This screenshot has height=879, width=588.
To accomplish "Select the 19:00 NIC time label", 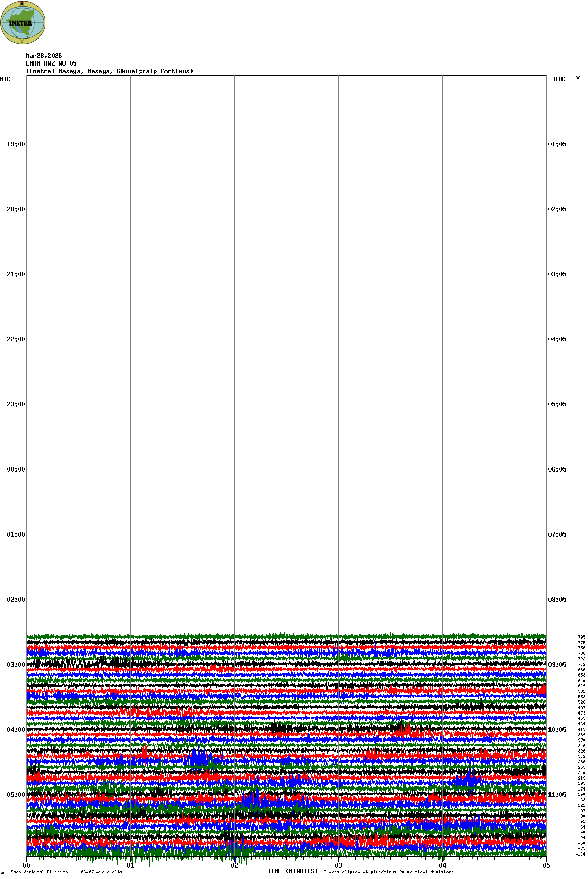I will tap(16, 144).
